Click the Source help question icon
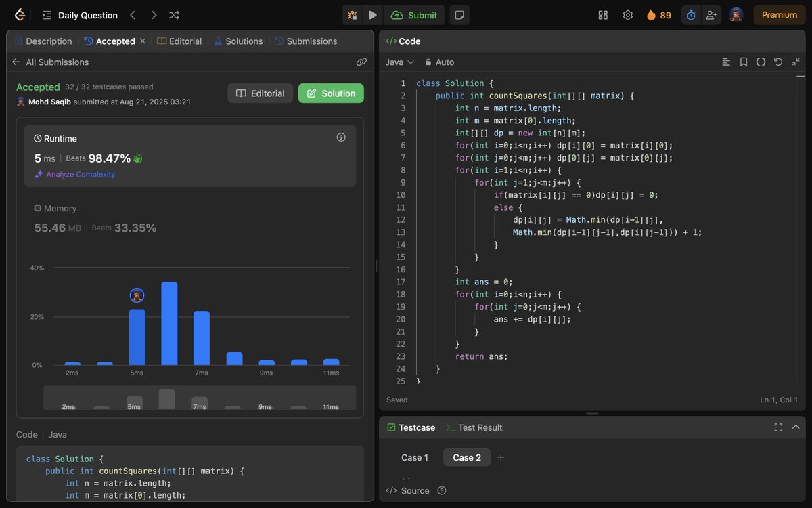 click(442, 491)
